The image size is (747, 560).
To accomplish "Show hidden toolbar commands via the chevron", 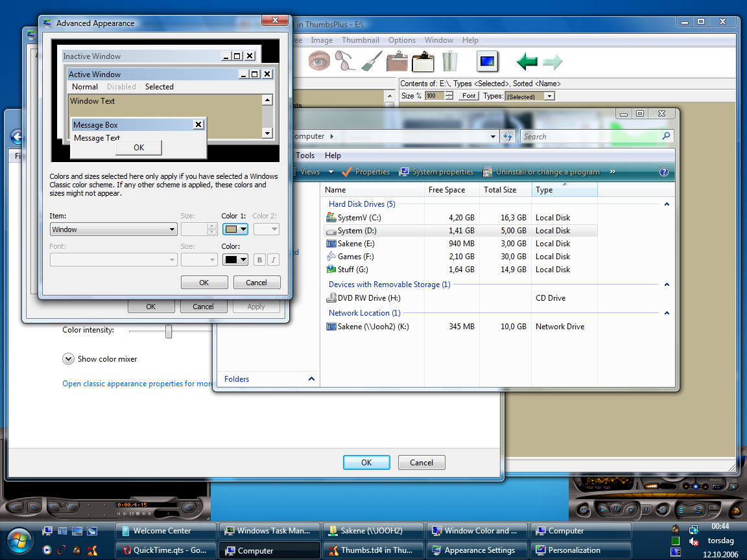I will pos(613,171).
